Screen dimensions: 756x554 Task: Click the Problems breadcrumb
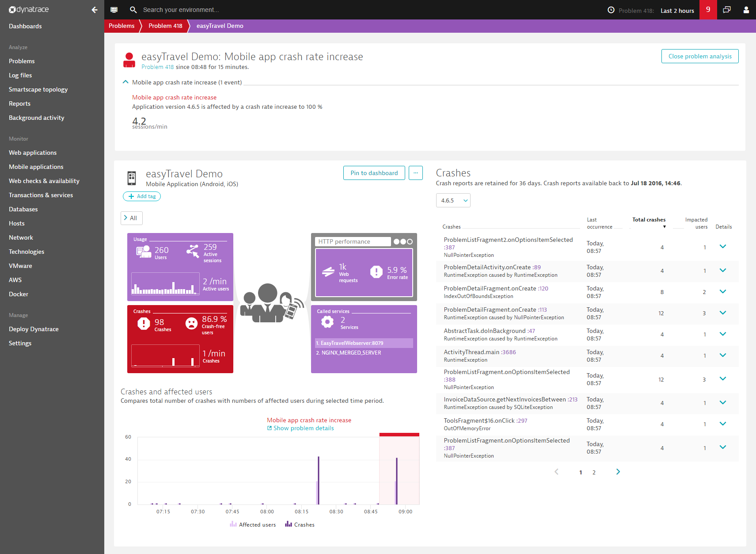tap(122, 26)
